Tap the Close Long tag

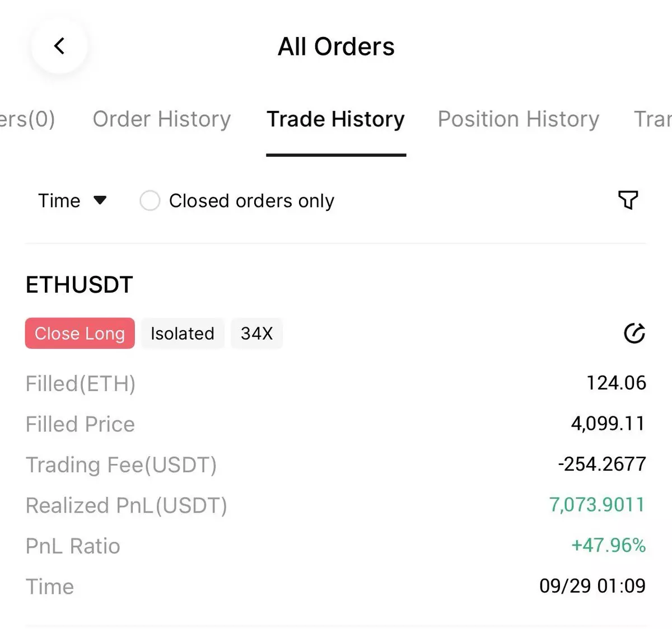(80, 334)
